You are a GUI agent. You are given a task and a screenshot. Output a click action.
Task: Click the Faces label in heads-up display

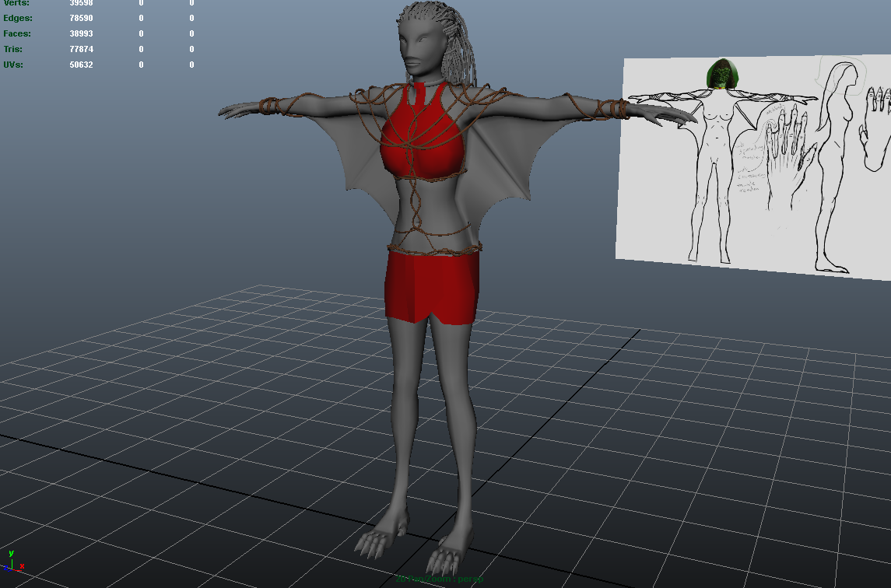click(17, 33)
